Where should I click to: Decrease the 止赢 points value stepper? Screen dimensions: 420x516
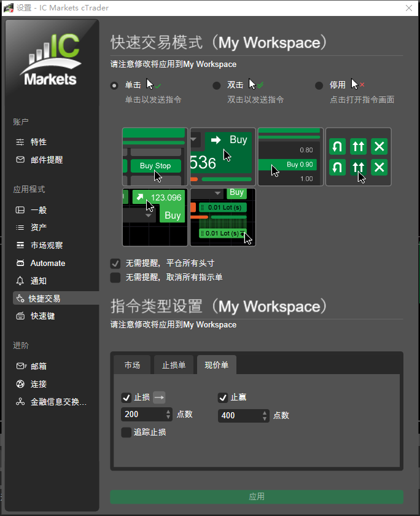point(265,418)
